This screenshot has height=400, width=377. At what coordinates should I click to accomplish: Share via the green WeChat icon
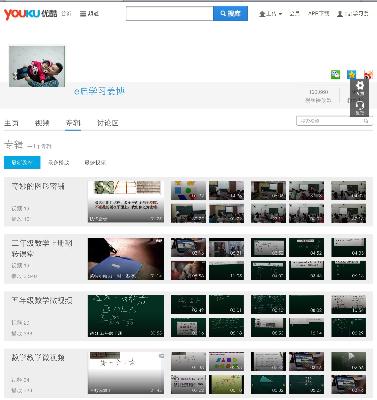pyautogui.click(x=335, y=74)
